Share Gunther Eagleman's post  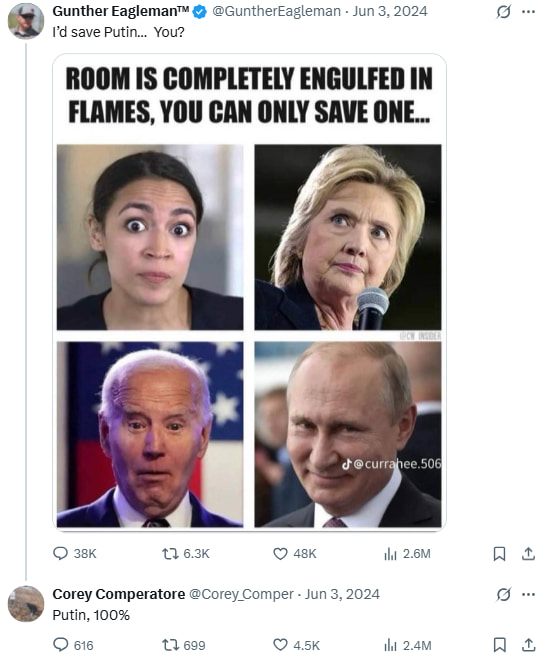[528, 554]
